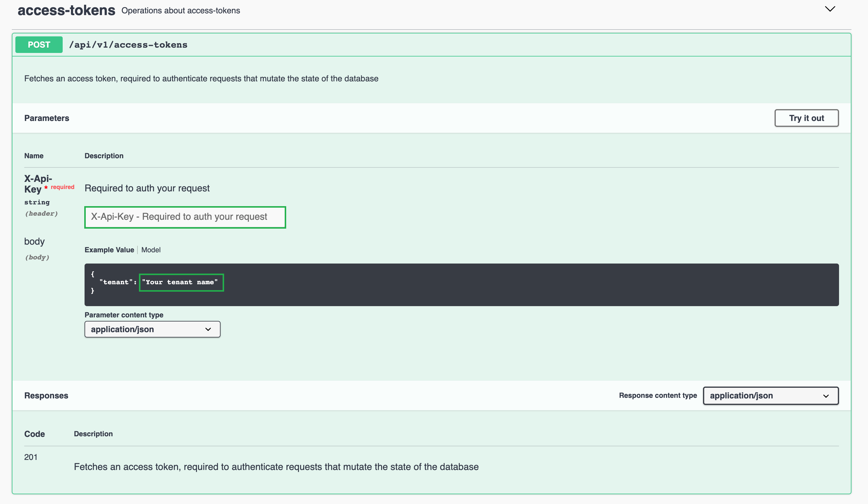Click the Try it out button
Screen dimensions: 868x504
[806, 118]
